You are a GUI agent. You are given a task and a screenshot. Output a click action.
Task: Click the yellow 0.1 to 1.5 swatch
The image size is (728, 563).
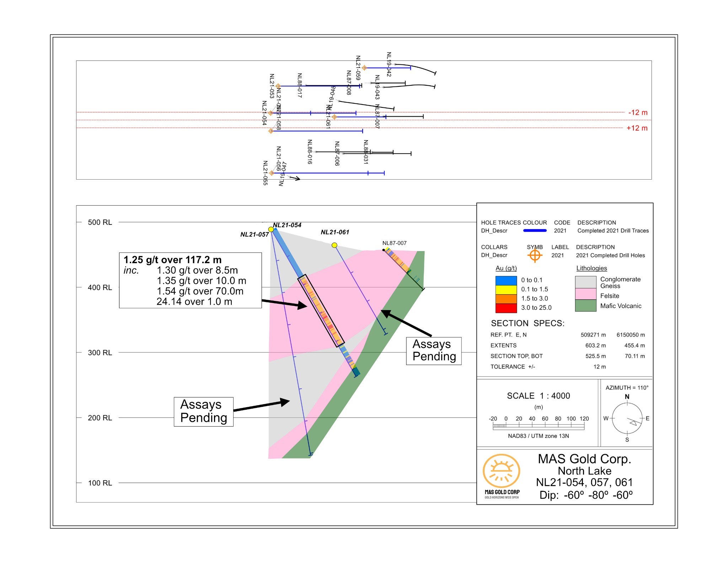coord(506,290)
